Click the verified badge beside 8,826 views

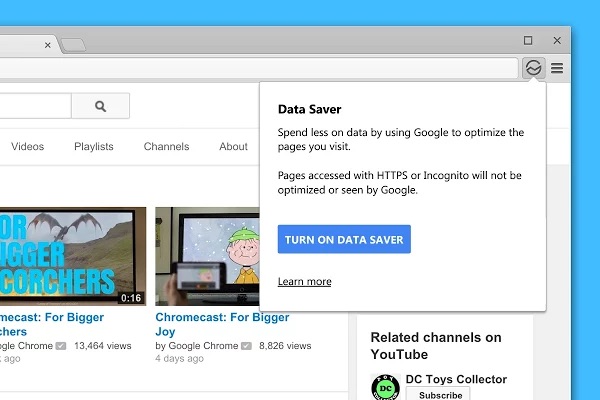point(246,346)
